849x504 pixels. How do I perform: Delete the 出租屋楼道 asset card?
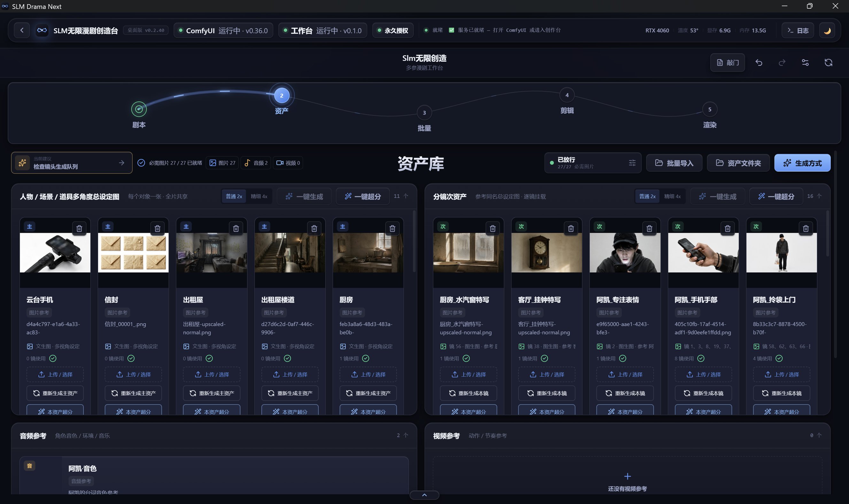[314, 228]
